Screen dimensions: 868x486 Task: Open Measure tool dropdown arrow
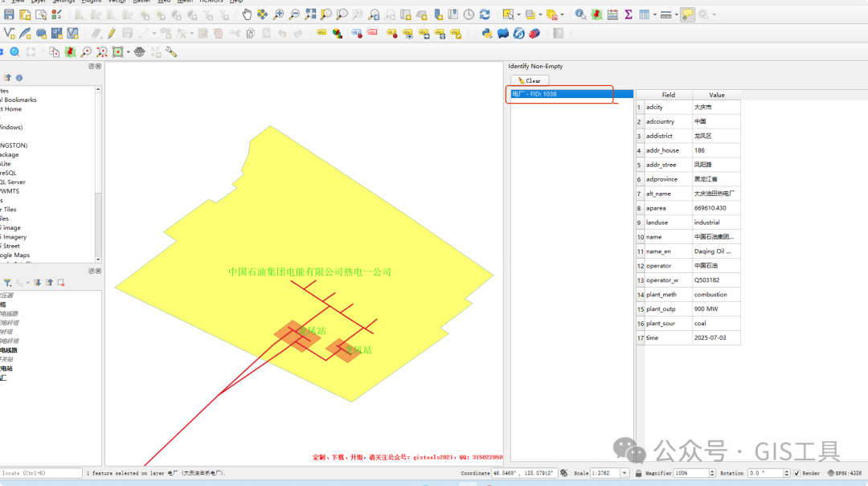677,15
